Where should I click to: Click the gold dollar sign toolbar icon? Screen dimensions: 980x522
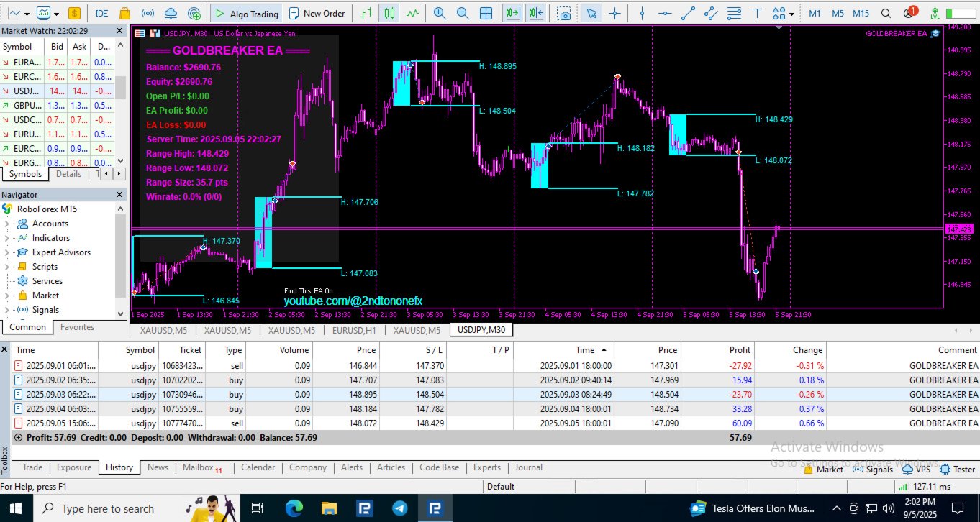75,13
